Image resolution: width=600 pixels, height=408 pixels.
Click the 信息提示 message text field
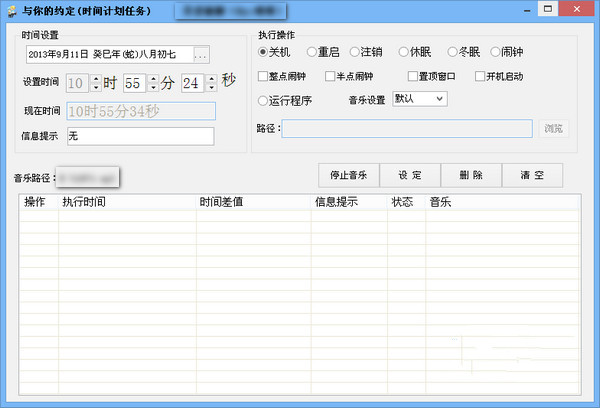coord(139,136)
